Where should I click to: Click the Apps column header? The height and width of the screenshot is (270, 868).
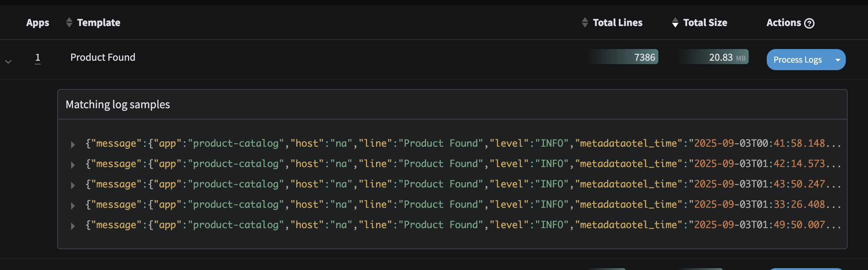pos(38,23)
